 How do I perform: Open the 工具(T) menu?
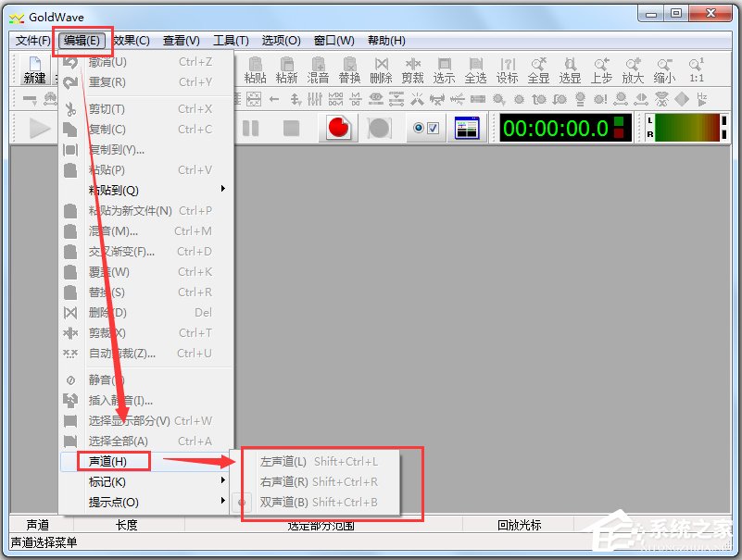[x=231, y=41]
